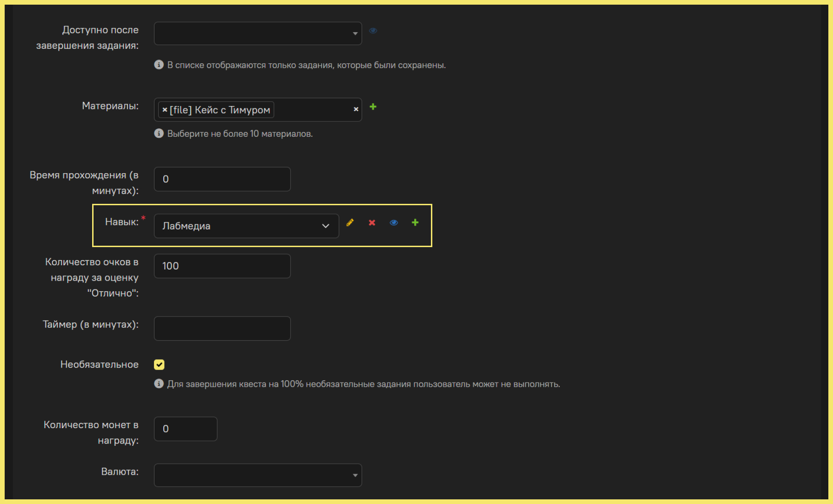Clear all materials with the field's x icon
833x504 pixels.
pyautogui.click(x=356, y=109)
